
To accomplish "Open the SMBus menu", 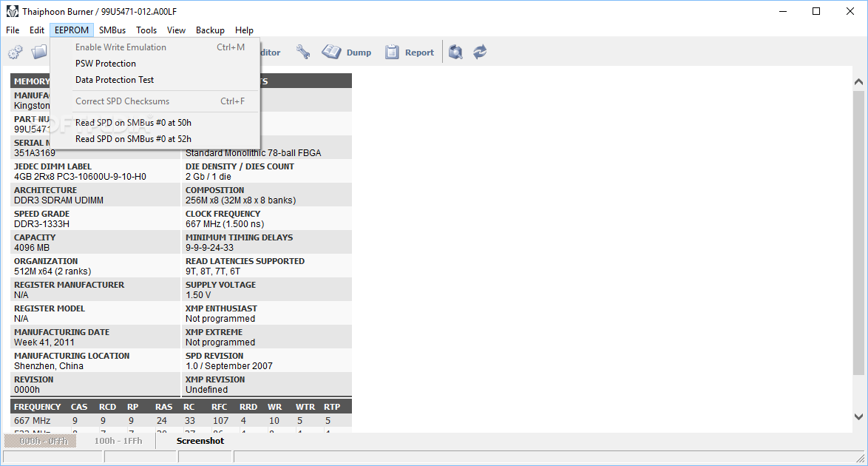I will 112,30.
